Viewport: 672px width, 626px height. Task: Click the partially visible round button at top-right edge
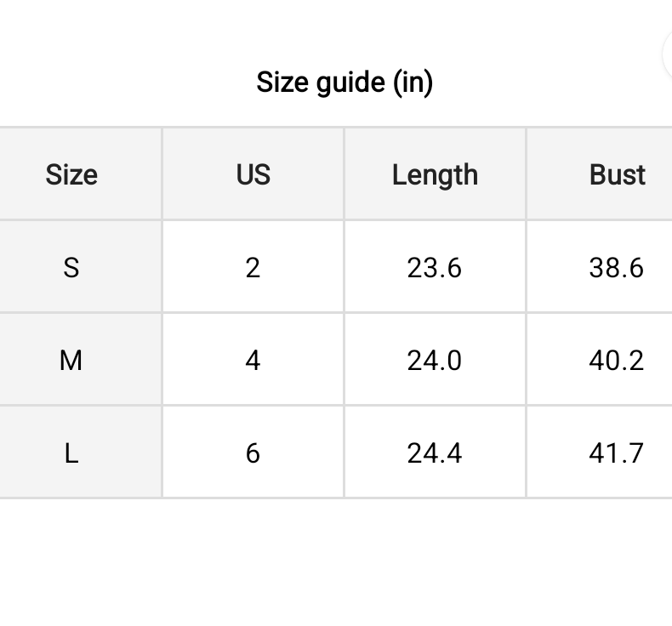[x=668, y=54]
